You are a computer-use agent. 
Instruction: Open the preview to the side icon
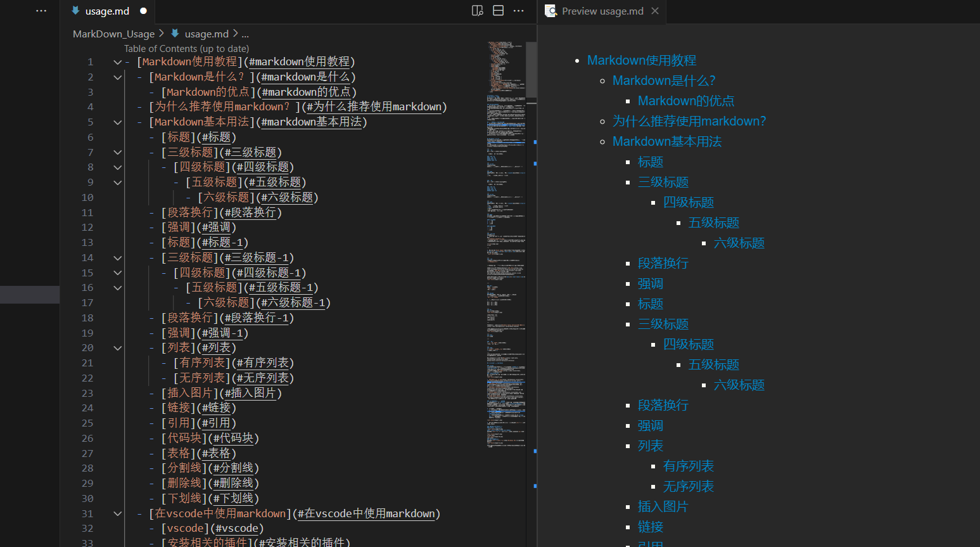coord(478,11)
